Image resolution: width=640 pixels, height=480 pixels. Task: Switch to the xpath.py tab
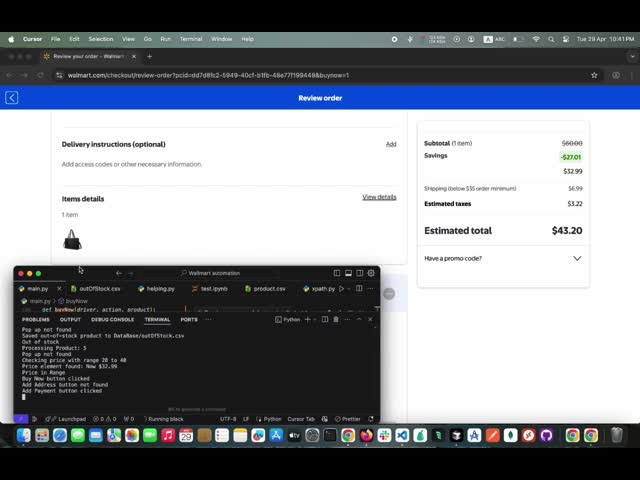[319, 289]
